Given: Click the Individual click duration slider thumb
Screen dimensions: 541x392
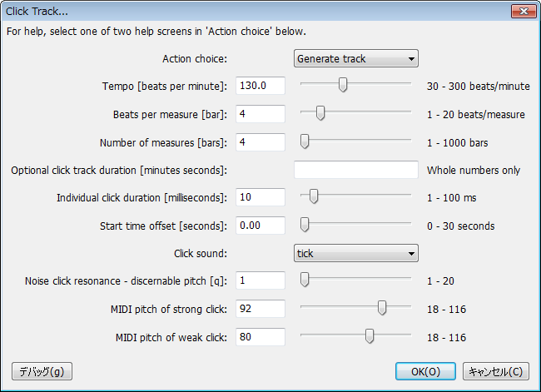Looking at the screenshot, I should point(314,196).
